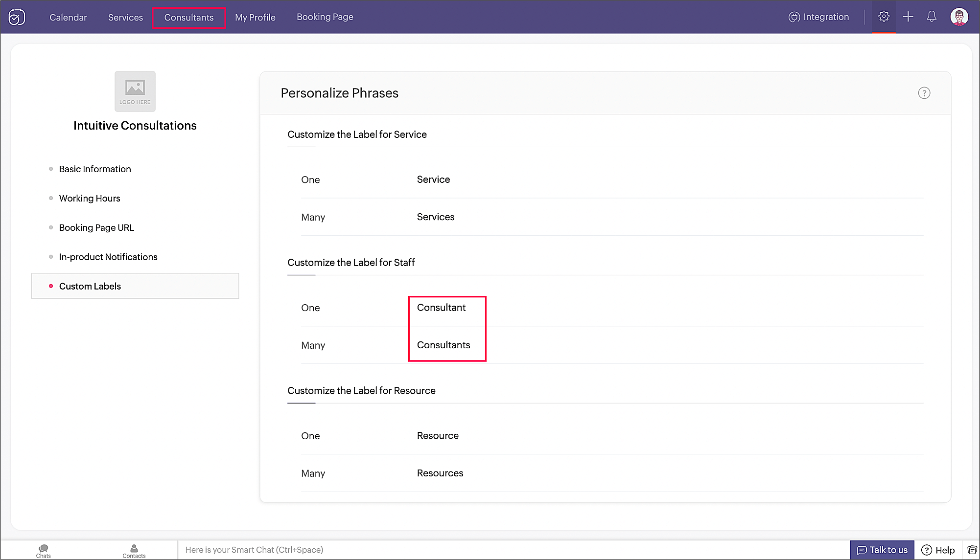Open the notifications bell icon
This screenshot has width=980, height=560.
[932, 17]
